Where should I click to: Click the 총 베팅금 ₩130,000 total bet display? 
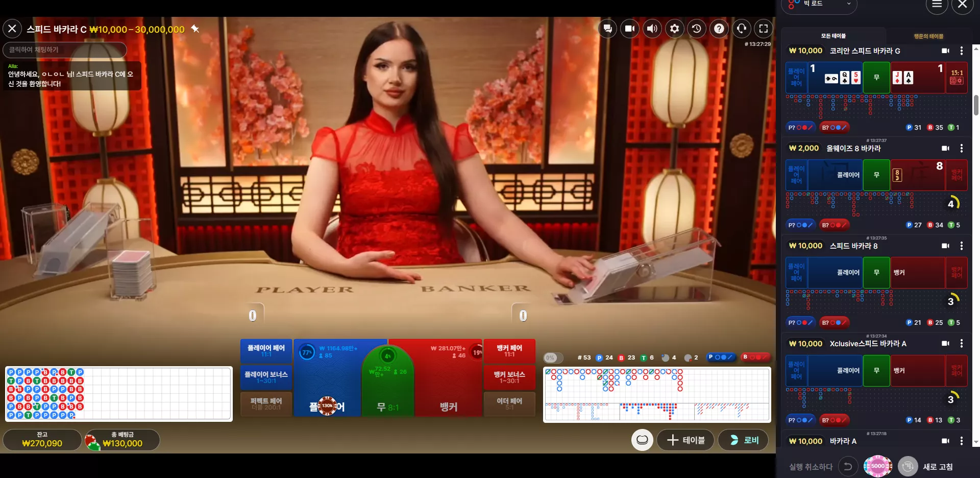click(122, 440)
